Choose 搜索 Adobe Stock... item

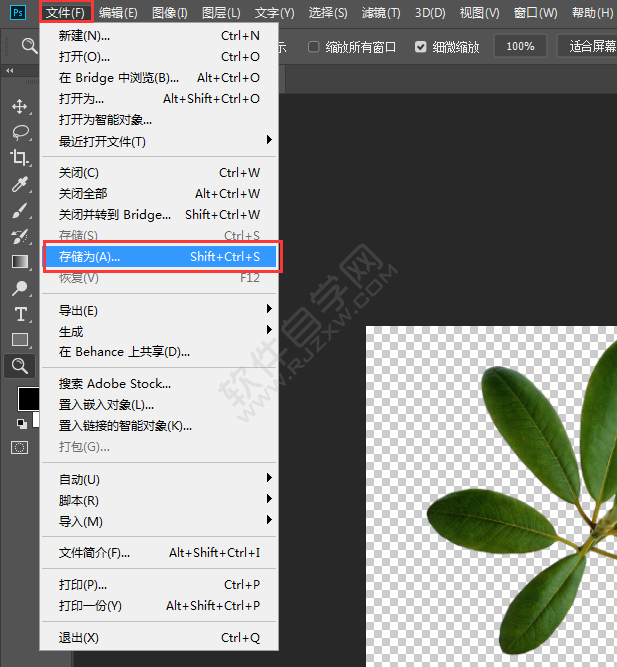click(159, 384)
